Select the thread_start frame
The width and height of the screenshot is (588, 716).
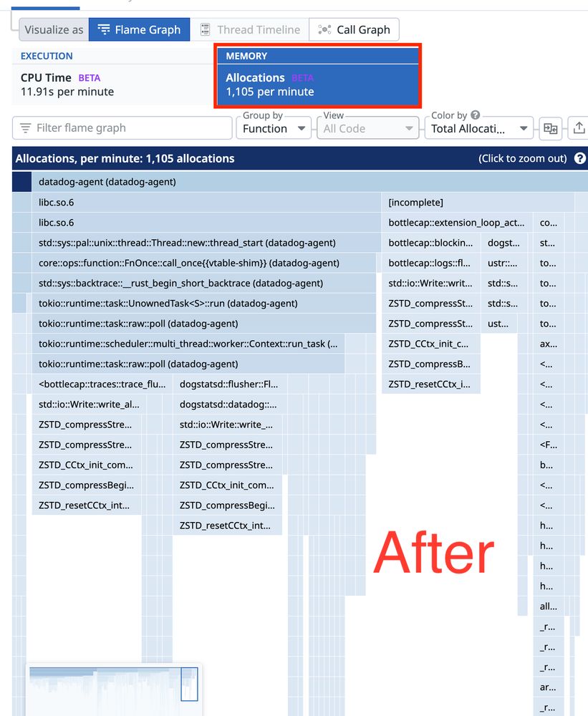coord(206,243)
